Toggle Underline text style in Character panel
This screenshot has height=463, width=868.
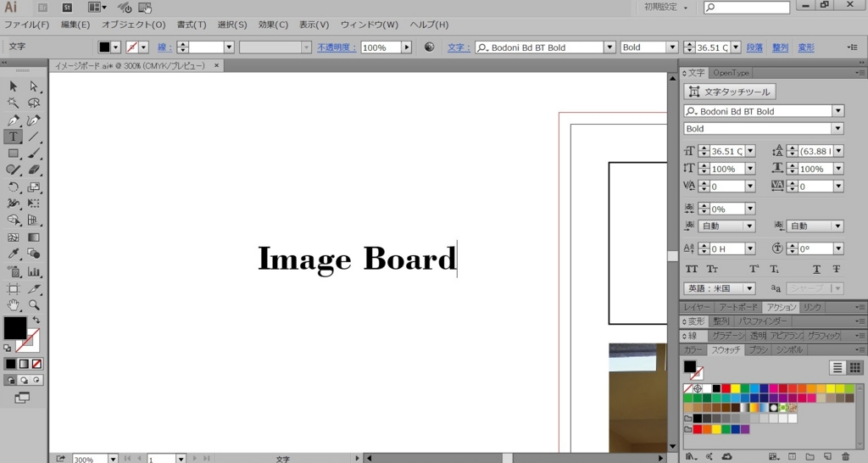pos(817,269)
